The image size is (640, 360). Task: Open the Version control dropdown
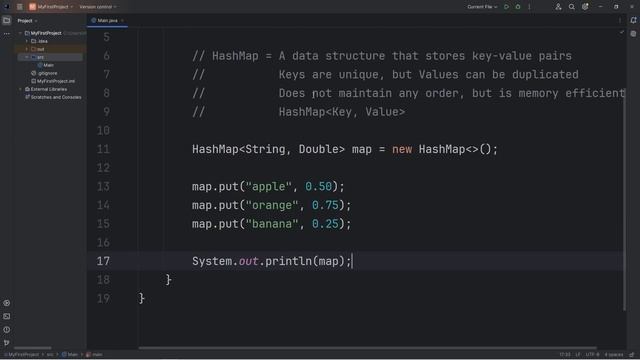(98, 7)
